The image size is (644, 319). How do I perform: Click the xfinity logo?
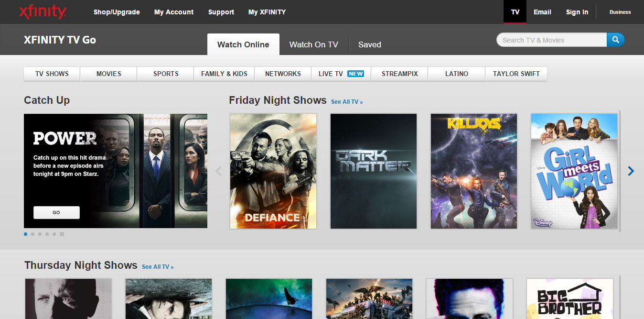[x=43, y=11]
